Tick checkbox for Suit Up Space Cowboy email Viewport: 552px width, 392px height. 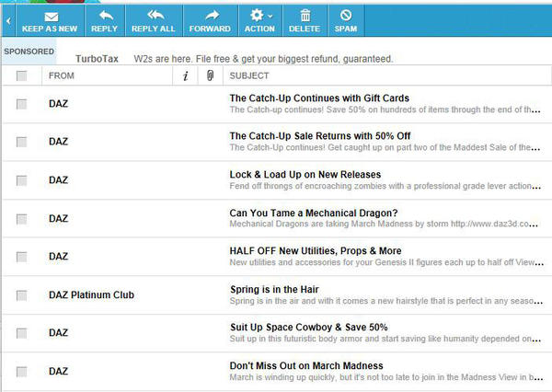point(21,333)
